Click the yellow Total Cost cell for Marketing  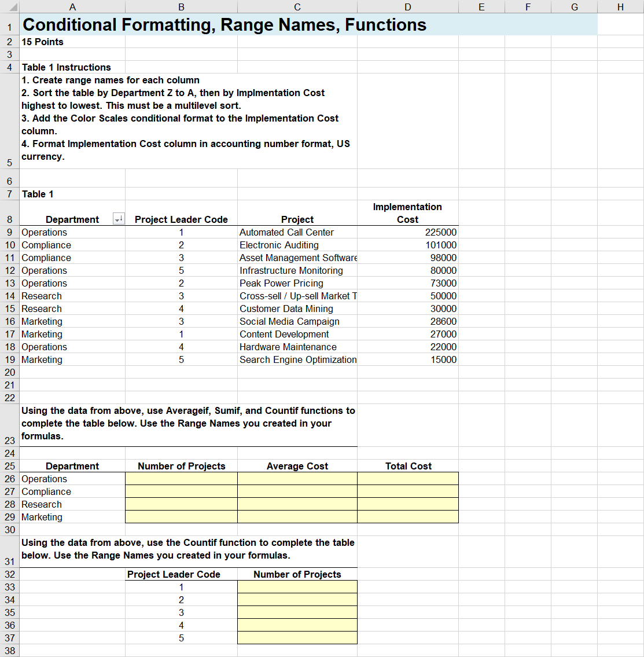click(407, 517)
